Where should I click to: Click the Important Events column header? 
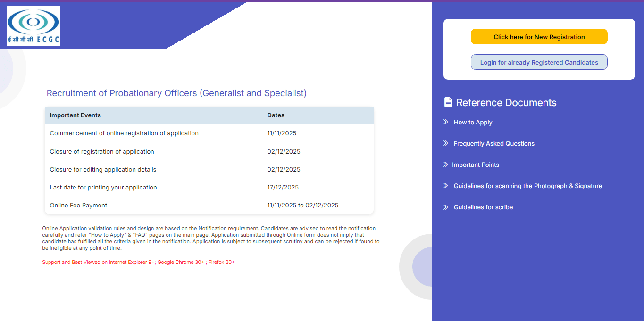[x=75, y=115]
